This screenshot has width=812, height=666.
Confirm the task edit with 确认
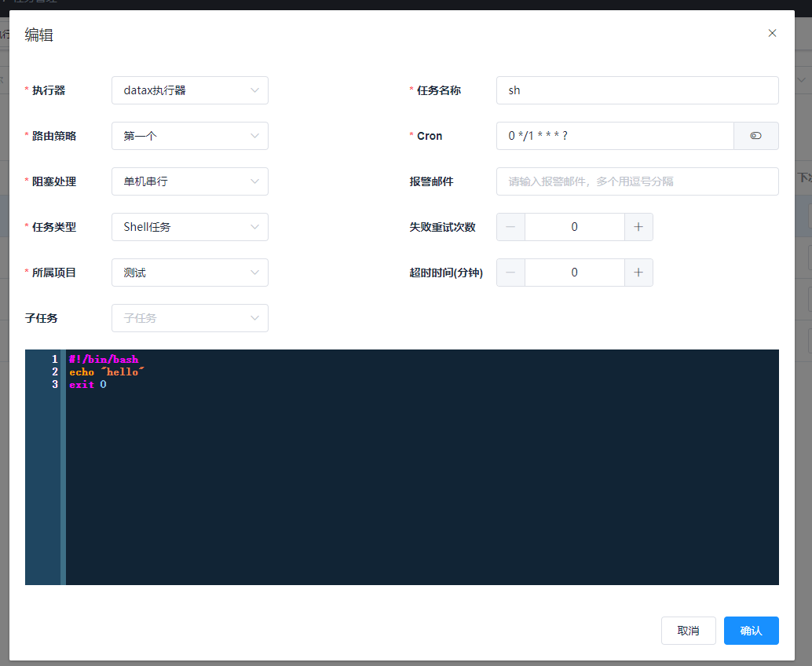click(x=751, y=630)
